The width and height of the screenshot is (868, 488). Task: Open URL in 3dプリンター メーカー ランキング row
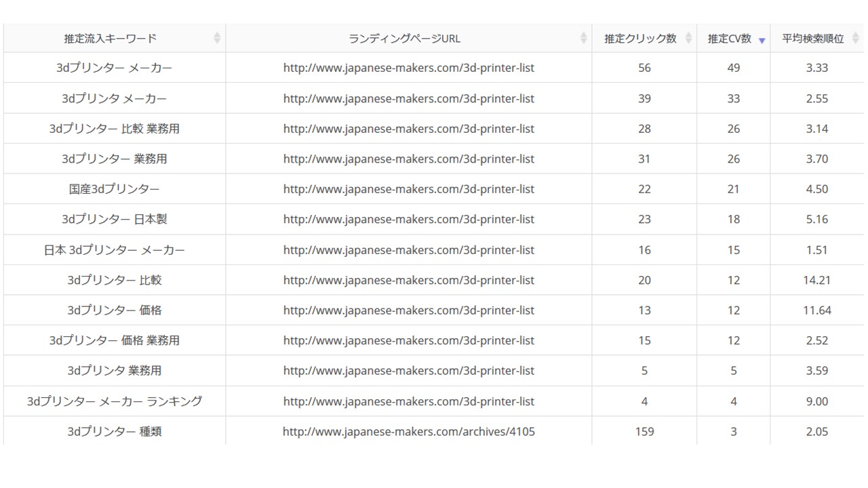pos(409,401)
